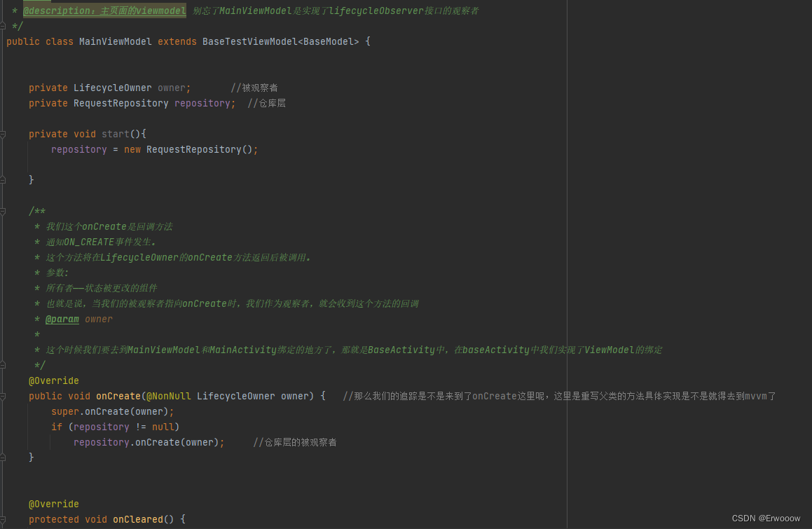Collapse the onCleared method fold region
This screenshot has height=529, width=812.
click(4, 519)
